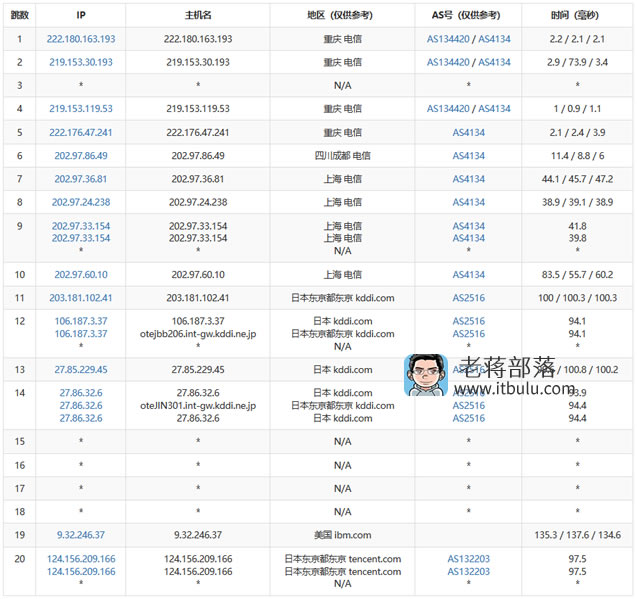Image resolution: width=637 pixels, height=599 pixels.
Task: Click the time value 41.8 in hop 9
Action: pyautogui.click(x=577, y=226)
